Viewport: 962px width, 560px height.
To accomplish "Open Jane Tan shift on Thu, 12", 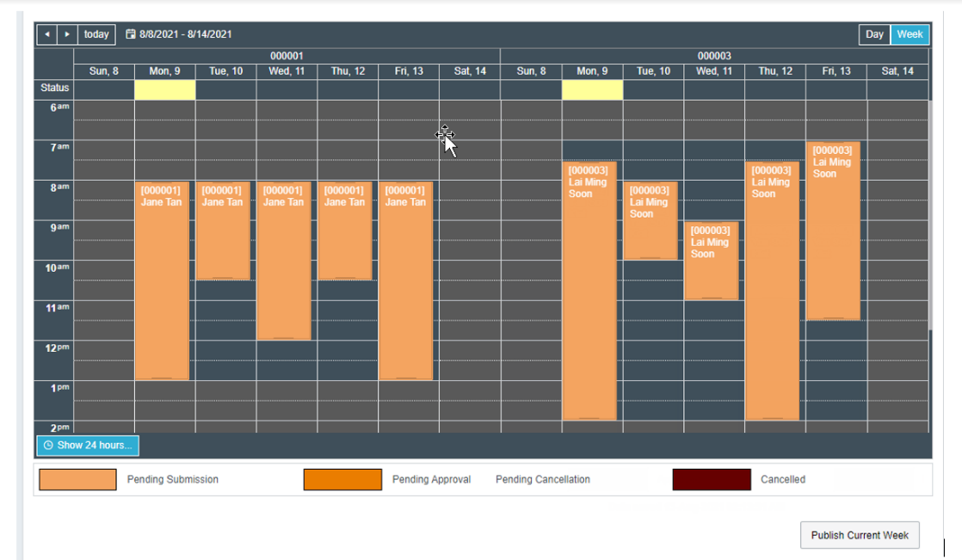I will pos(345,231).
